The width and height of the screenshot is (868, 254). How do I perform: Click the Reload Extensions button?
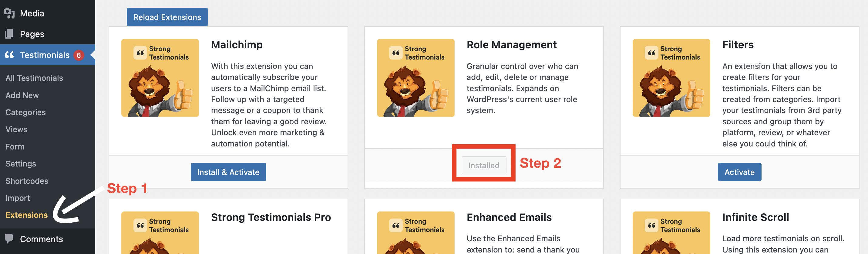point(167,17)
